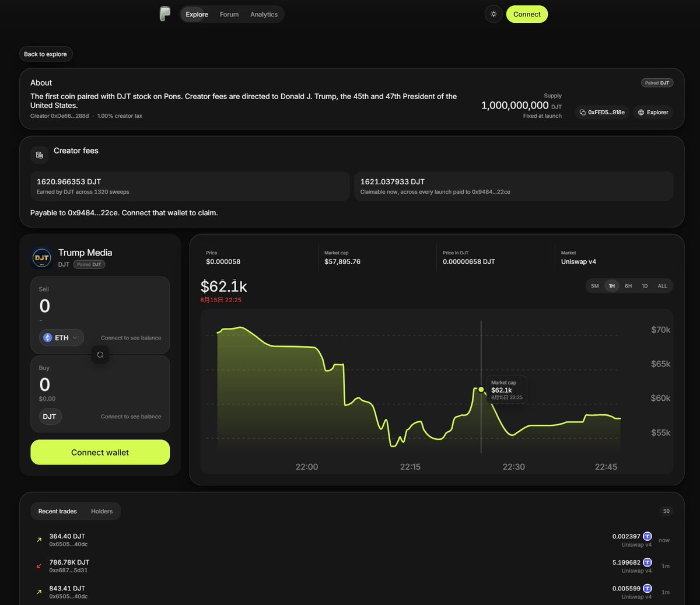This screenshot has height=605, width=700.
Task: Click the 1,000,000,000 supply value
Action: 515,106
